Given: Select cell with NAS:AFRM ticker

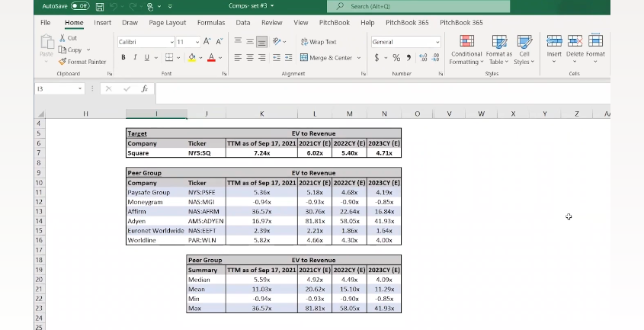Looking at the screenshot, I should coord(207,212).
